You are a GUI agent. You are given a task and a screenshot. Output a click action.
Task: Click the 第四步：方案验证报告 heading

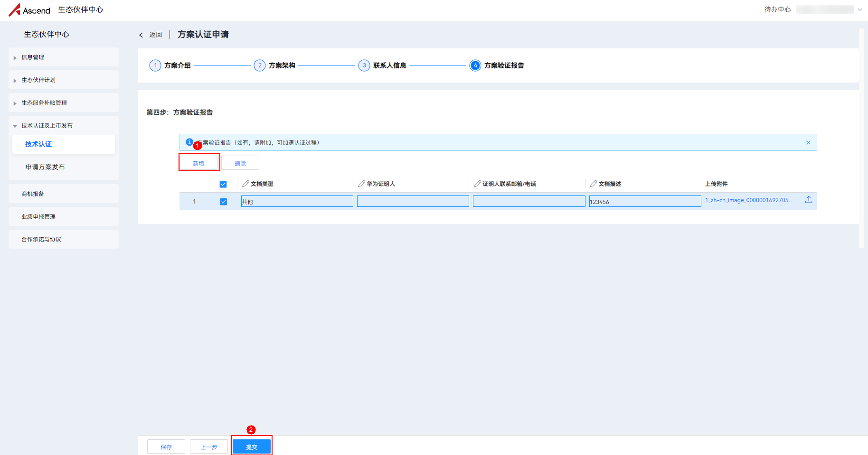coord(179,112)
